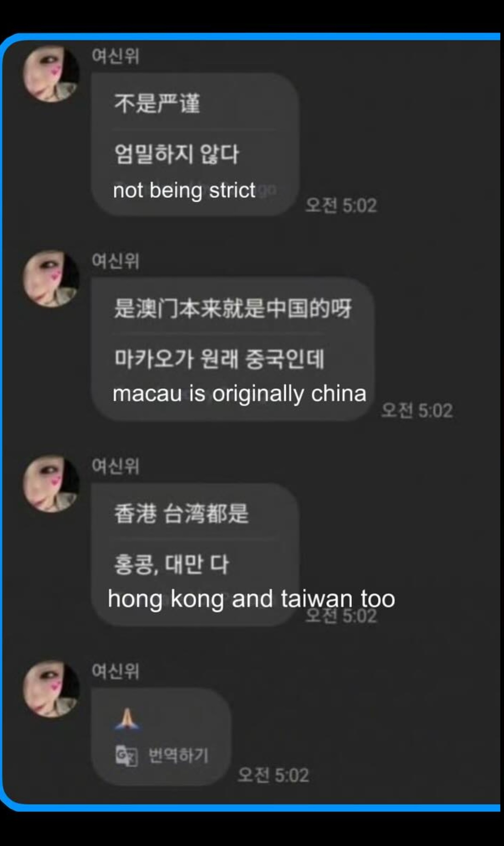The height and width of the screenshot is (846, 504).
Task: Select the 是澳门本来就是中国的呀 message text
Action: click(x=233, y=308)
